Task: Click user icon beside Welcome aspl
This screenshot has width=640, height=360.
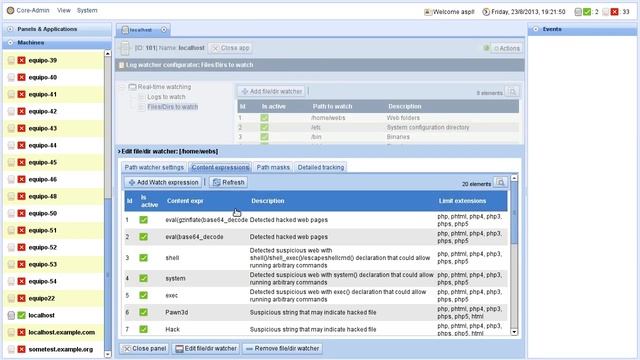Action: [x=427, y=12]
